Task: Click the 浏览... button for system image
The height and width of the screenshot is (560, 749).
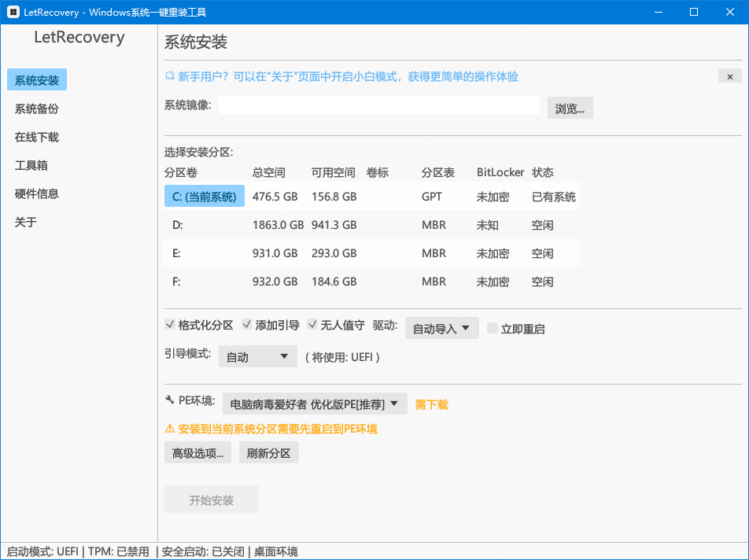Action: pos(570,109)
